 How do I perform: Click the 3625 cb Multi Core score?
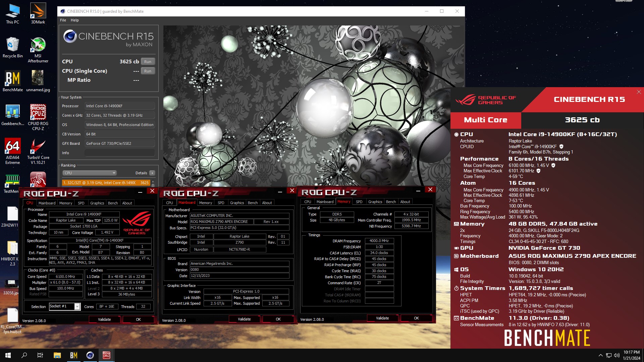[582, 120]
